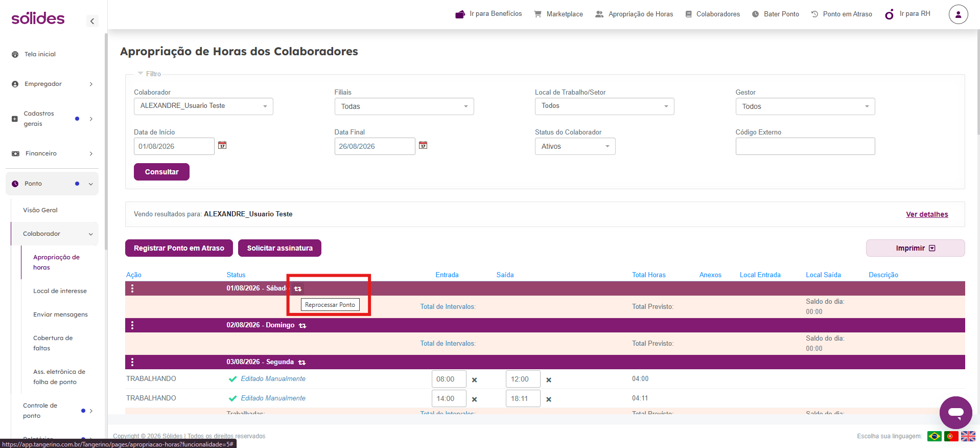Remove the 08:00 entry time
Viewport: 980px width, 448px height.
[475, 380]
